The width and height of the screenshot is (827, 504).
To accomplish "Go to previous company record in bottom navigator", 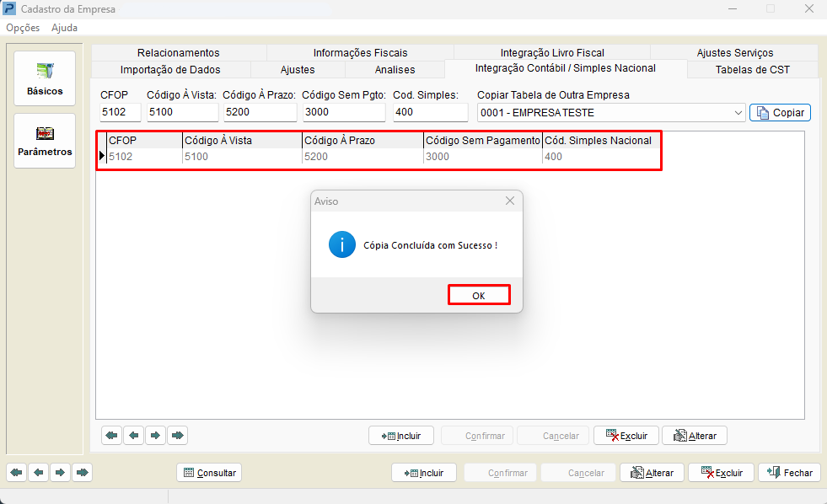I will click(x=39, y=472).
